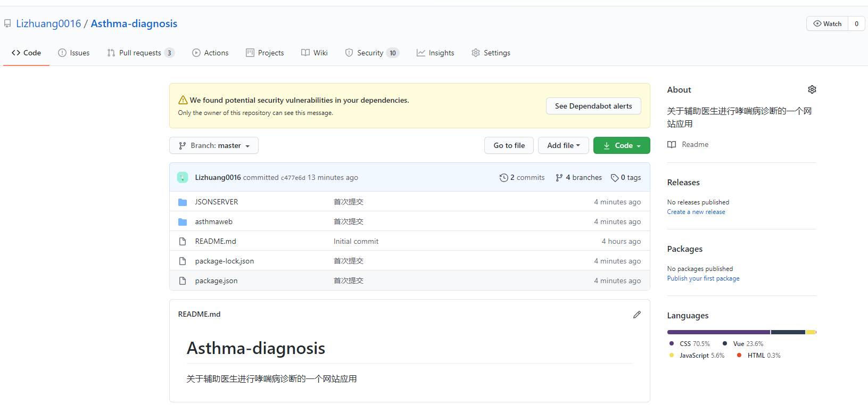Open the Issues tab

click(x=74, y=53)
